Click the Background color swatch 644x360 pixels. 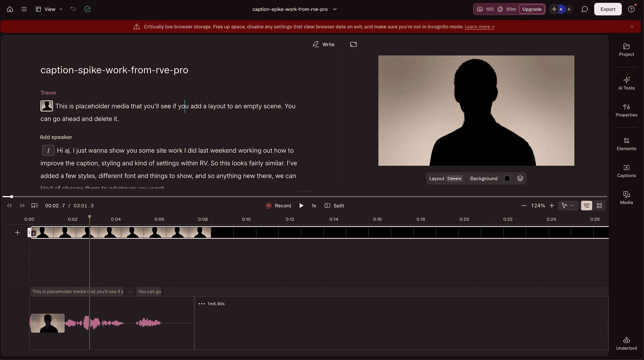click(x=507, y=179)
